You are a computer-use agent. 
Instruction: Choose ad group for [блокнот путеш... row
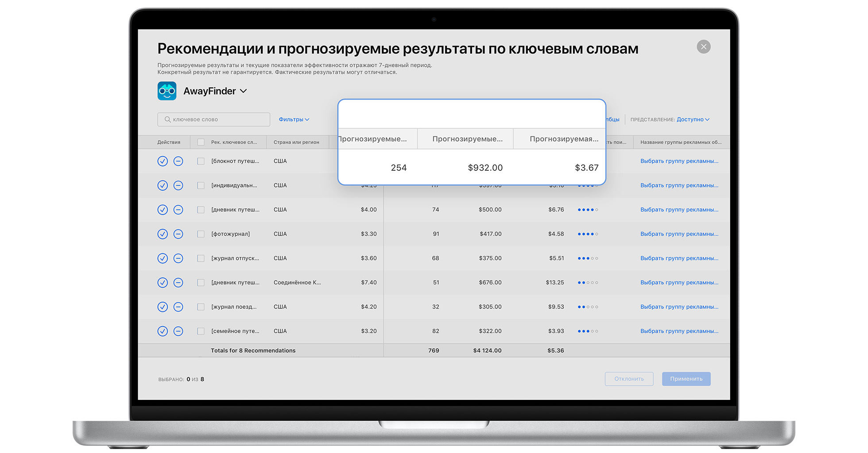coord(679,161)
